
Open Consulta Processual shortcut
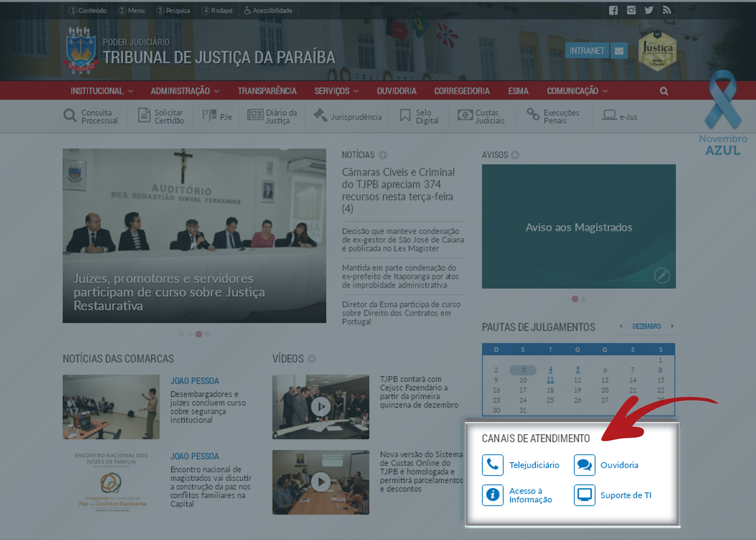coord(91,116)
